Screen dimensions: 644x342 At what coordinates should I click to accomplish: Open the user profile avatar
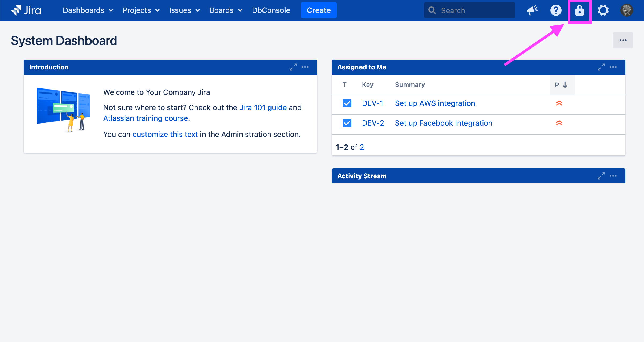point(627,10)
